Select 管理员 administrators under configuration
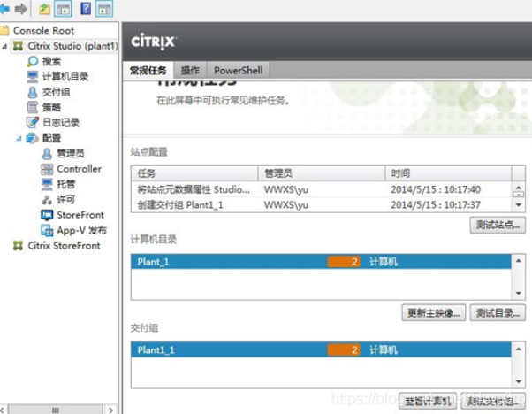Viewport: 532px width, 414px height. pos(72,153)
